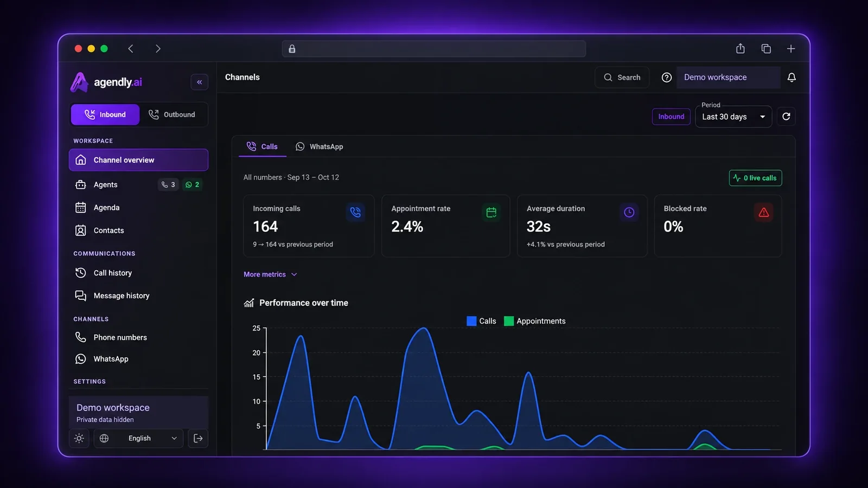The width and height of the screenshot is (868, 488).
Task: Click the Agents WhatsApp count badge 2
Action: tap(192, 184)
